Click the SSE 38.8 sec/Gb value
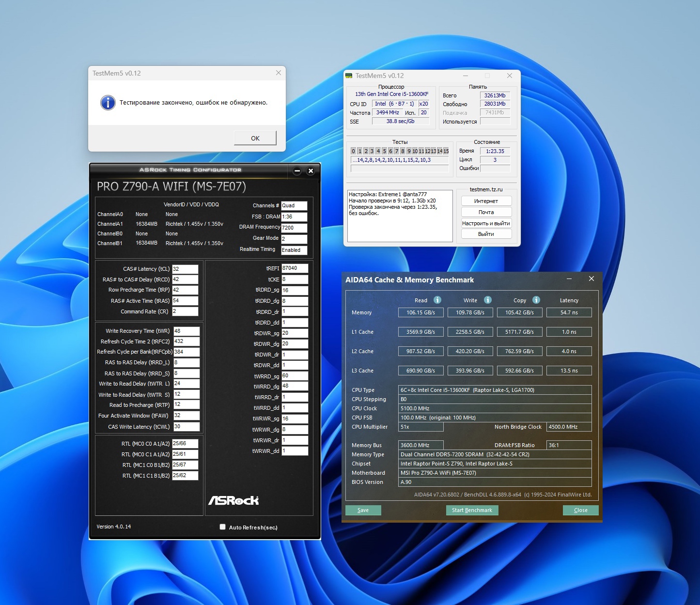Image resolution: width=700 pixels, height=605 pixels. [x=401, y=121]
